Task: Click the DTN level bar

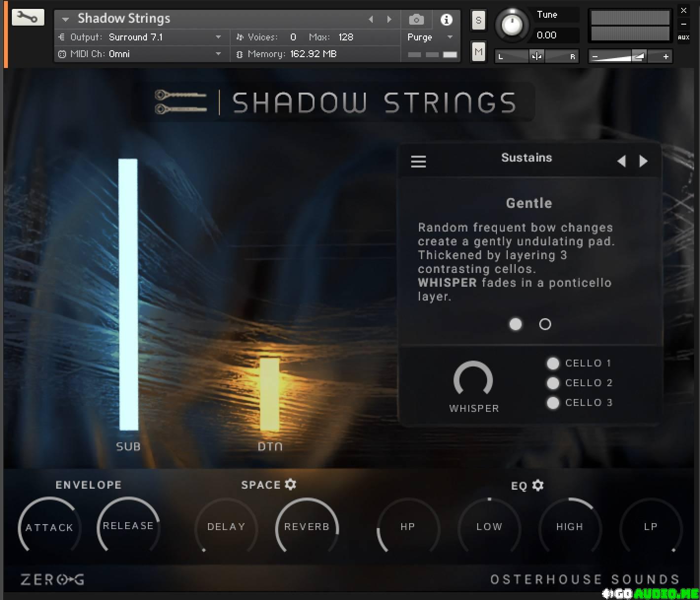Action: click(x=270, y=394)
